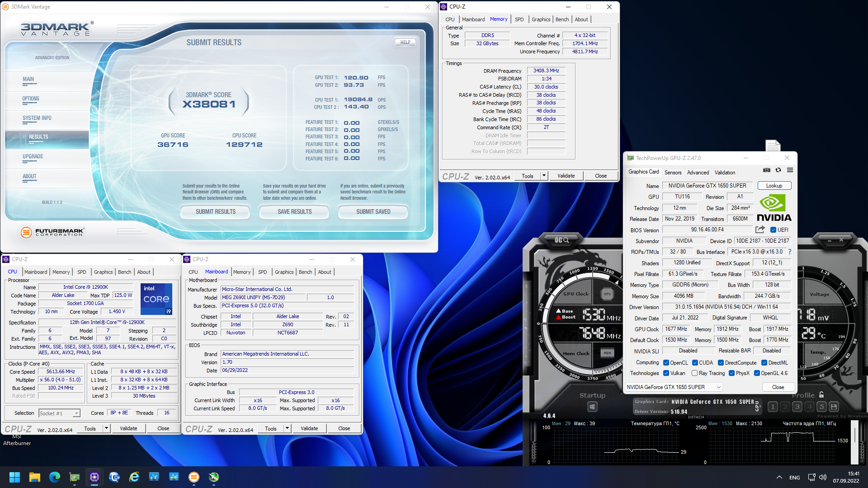Click the Voltage dial in Afterburner

(819, 294)
